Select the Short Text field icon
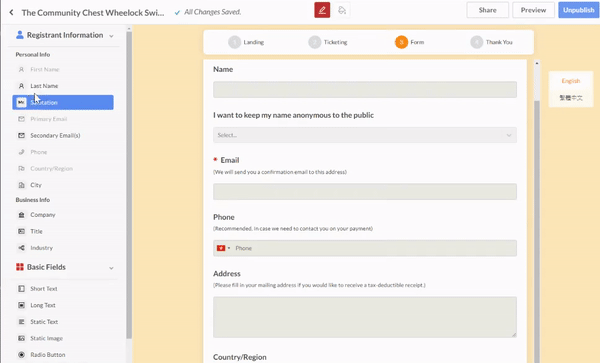The image size is (600, 363). [21, 288]
